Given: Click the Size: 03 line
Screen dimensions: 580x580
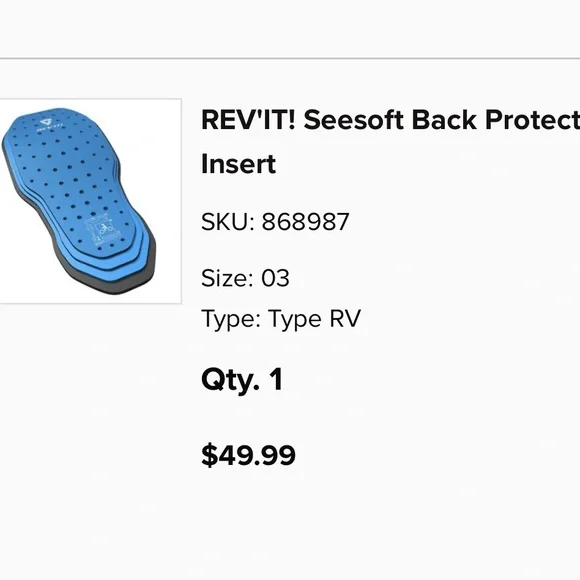Looking at the screenshot, I should (245, 278).
